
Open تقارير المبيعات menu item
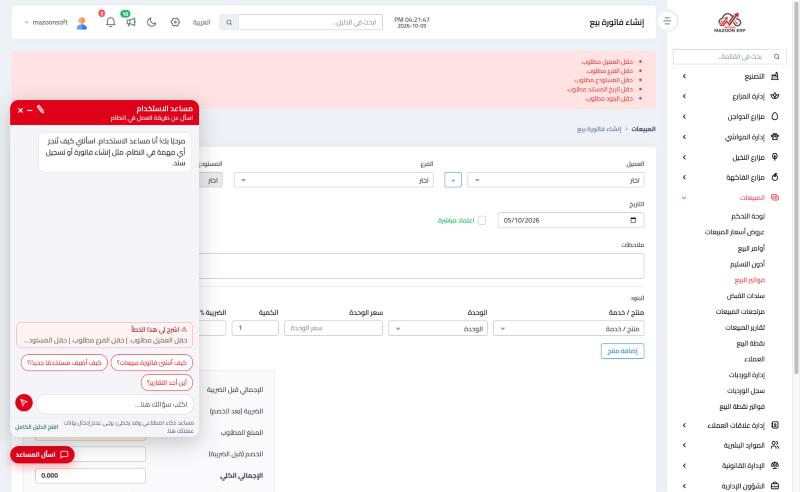745,327
